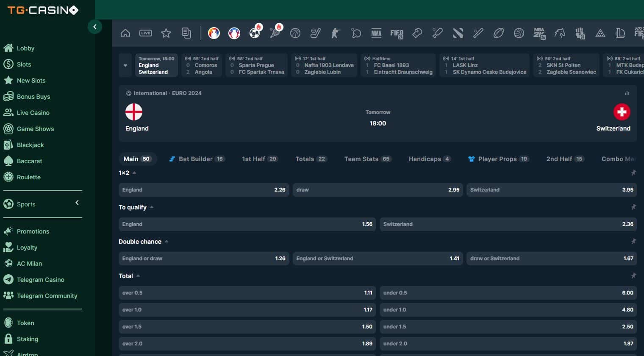Viewport: 644px width, 356px height.
Task: Select the boxing glove sport icon
Action: [x=417, y=33]
